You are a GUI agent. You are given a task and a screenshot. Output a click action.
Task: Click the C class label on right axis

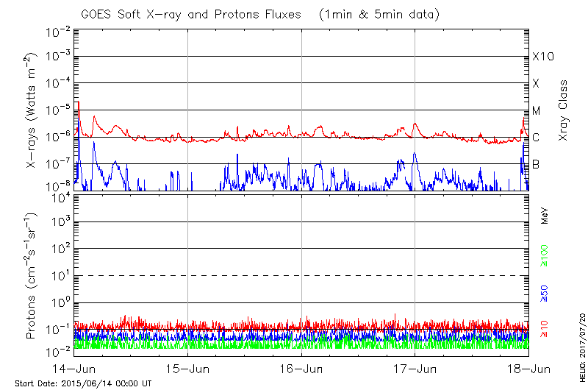pyautogui.click(x=536, y=137)
